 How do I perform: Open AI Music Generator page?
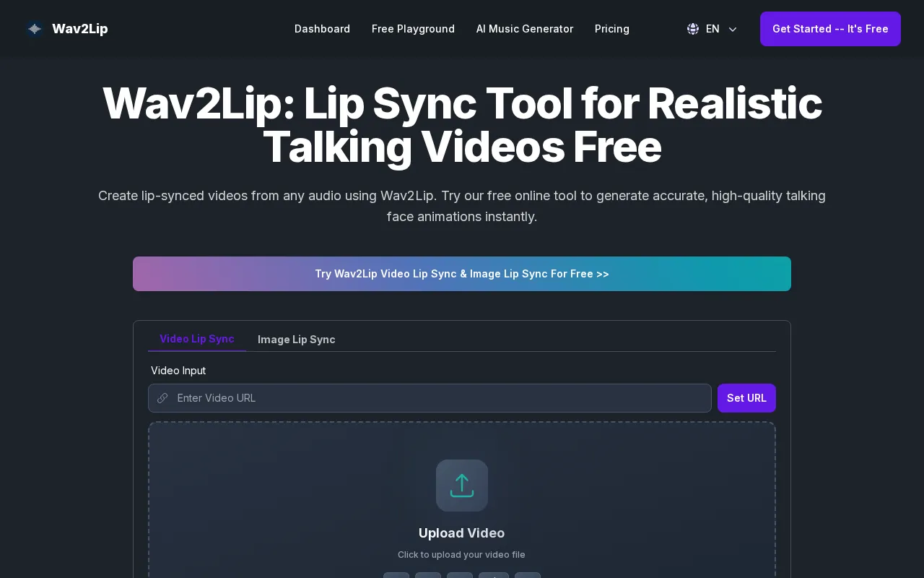click(x=525, y=29)
